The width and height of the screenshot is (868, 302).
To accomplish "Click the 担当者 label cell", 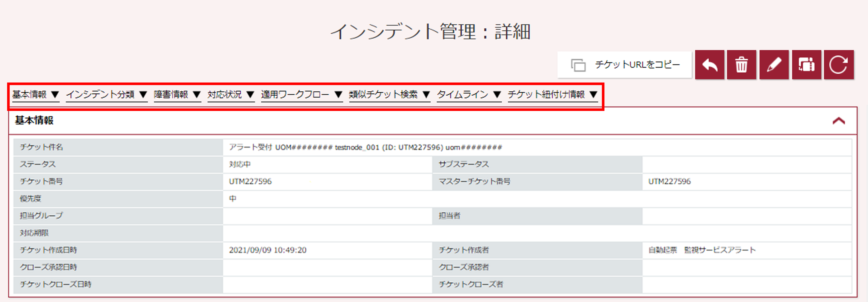I will coord(537,216).
